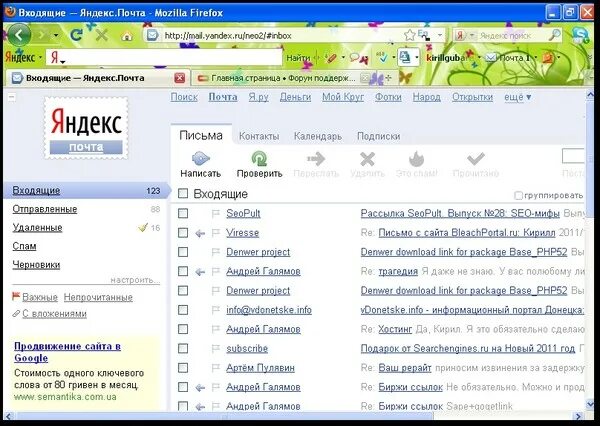Click the Это спам! flame icon
The image size is (600, 426).
tap(416, 158)
